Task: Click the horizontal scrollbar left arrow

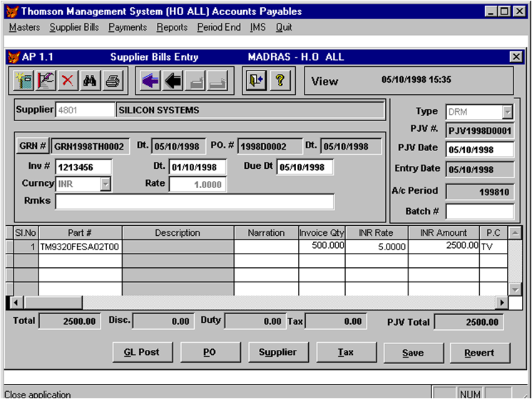Action: pyautogui.click(x=16, y=302)
